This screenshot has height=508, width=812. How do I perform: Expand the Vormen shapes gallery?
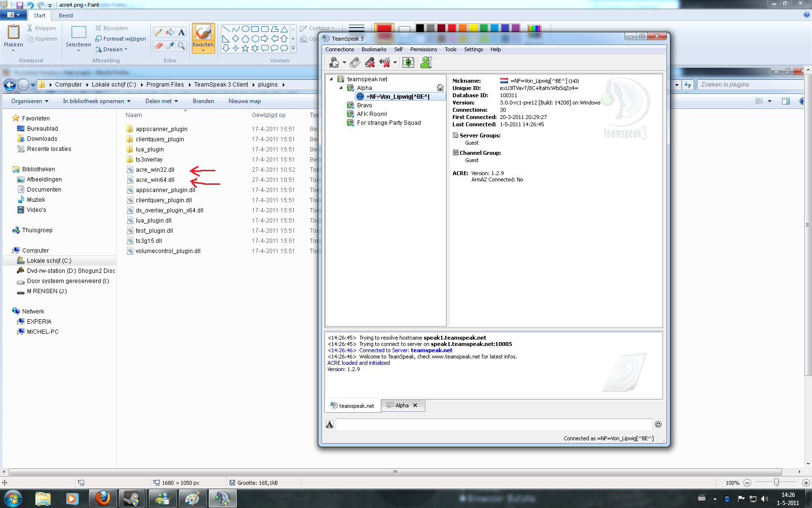293,48
